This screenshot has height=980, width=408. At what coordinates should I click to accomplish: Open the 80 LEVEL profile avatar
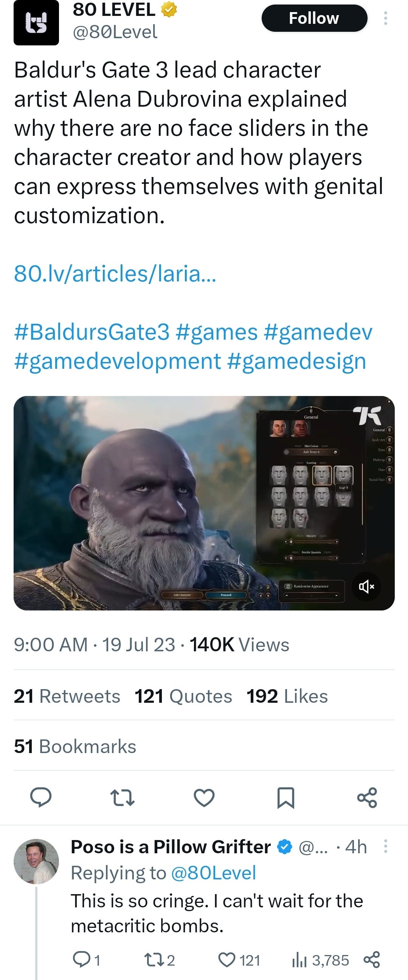tap(36, 22)
